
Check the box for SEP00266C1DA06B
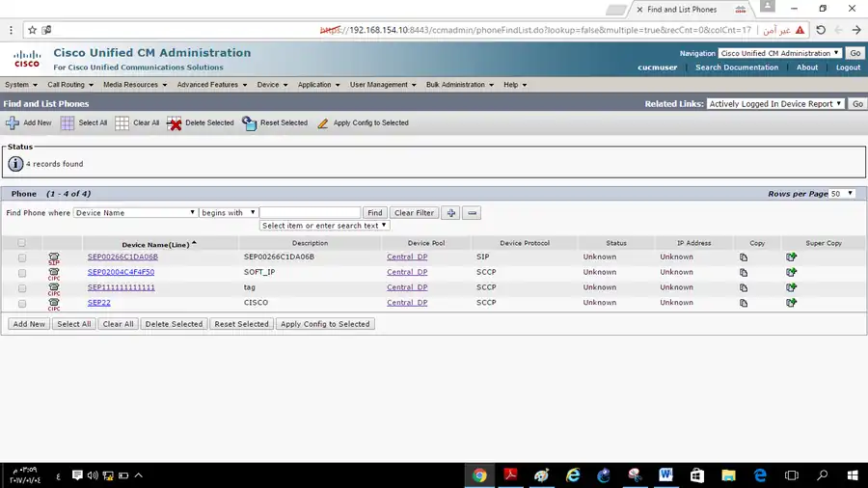pyautogui.click(x=21, y=258)
